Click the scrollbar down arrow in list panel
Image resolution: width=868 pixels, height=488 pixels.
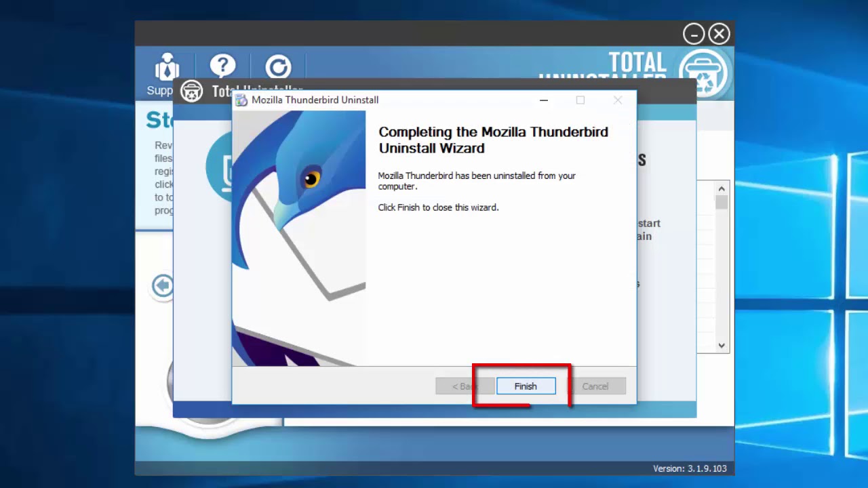(x=722, y=345)
